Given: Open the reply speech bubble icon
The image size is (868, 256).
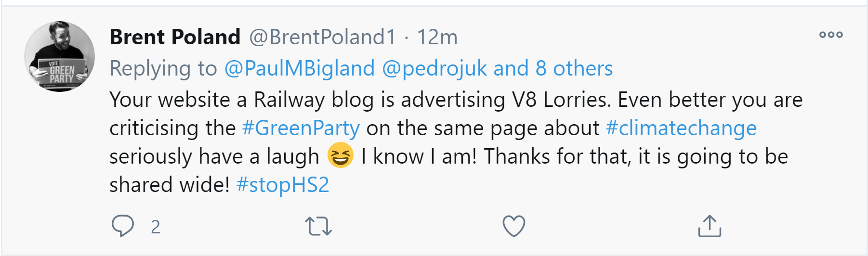Looking at the screenshot, I should [122, 226].
